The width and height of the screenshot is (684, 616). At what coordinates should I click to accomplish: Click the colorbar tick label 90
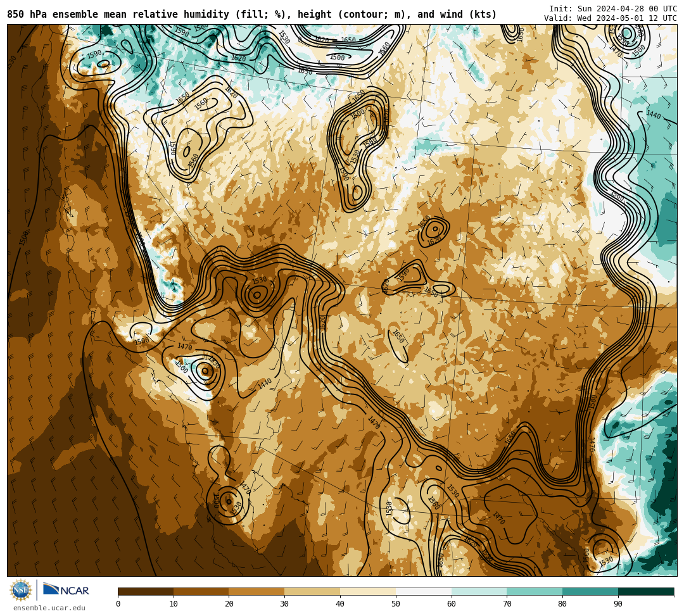click(x=618, y=604)
